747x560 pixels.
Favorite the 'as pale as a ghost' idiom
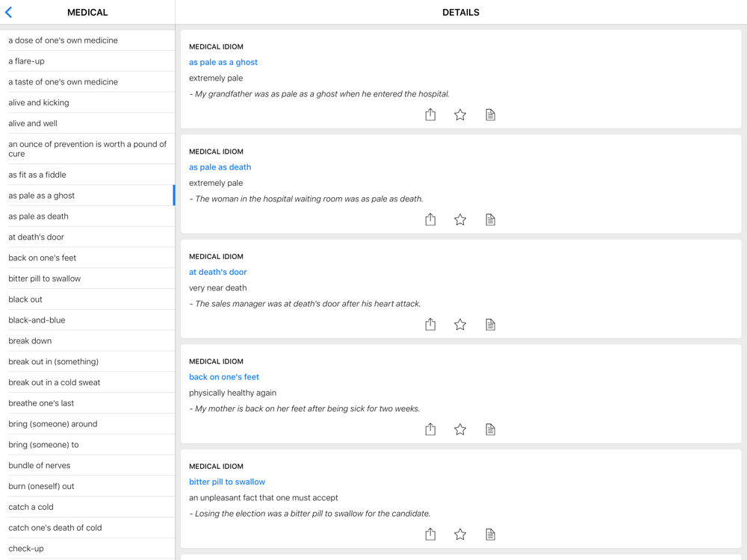coord(460,114)
